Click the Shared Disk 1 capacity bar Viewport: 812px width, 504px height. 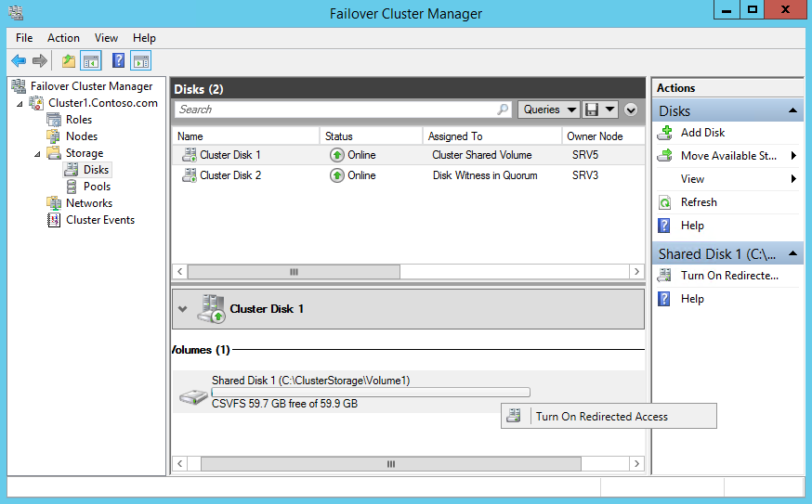(x=371, y=393)
